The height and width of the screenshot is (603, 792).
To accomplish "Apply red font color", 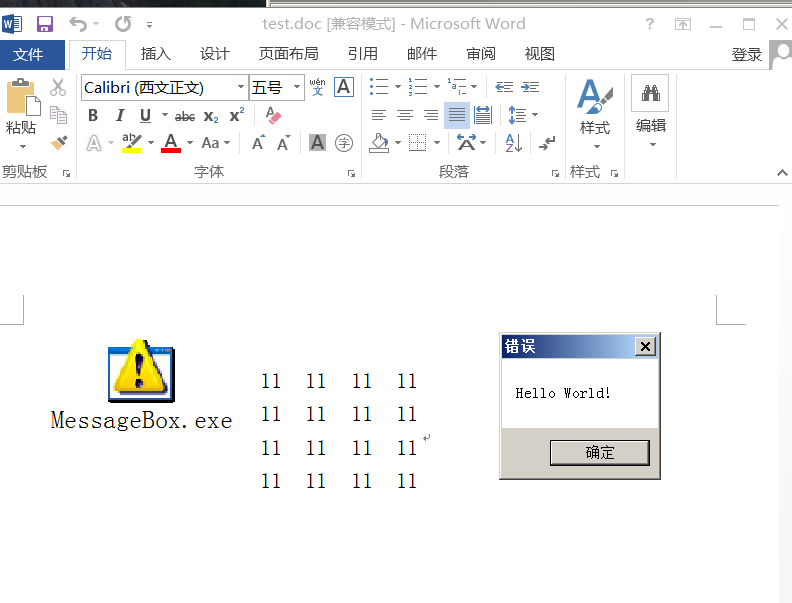I will click(x=171, y=143).
